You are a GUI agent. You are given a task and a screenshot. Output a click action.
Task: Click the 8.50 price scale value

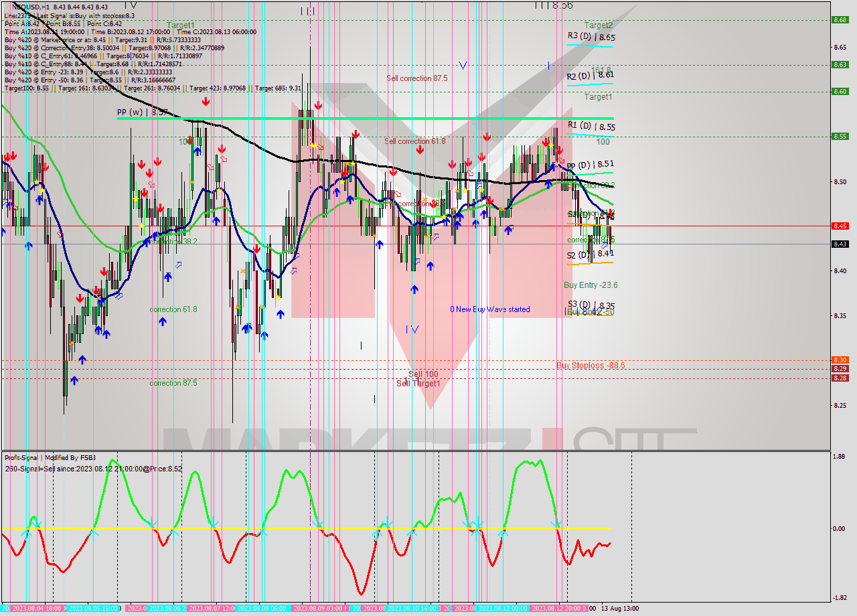click(840, 181)
